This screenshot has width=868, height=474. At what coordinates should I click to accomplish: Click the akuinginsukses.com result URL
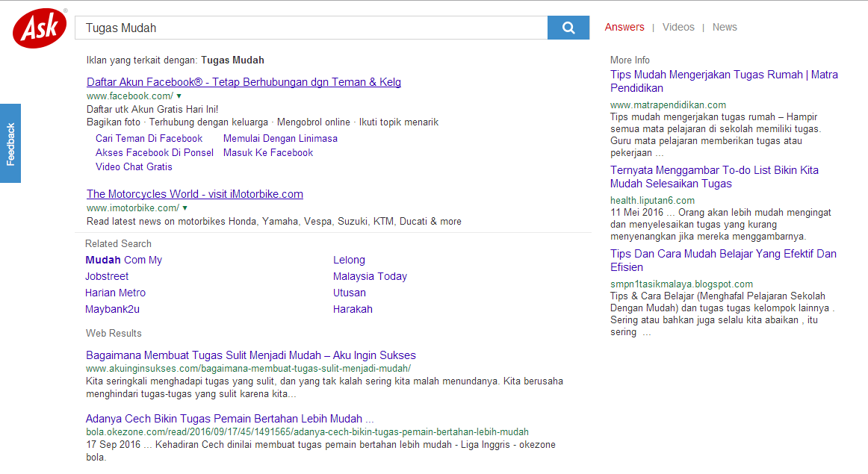(x=248, y=368)
